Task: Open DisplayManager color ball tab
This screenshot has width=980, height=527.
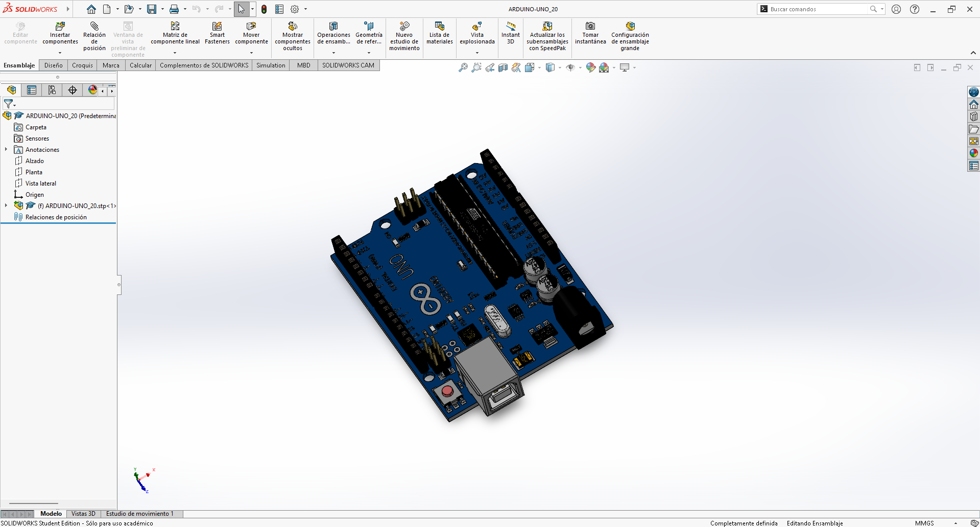Action: point(92,90)
